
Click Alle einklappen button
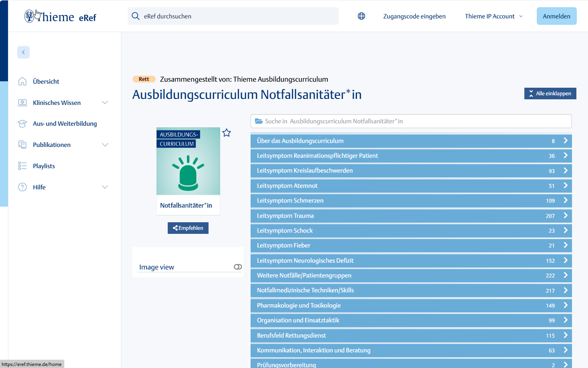(x=550, y=93)
